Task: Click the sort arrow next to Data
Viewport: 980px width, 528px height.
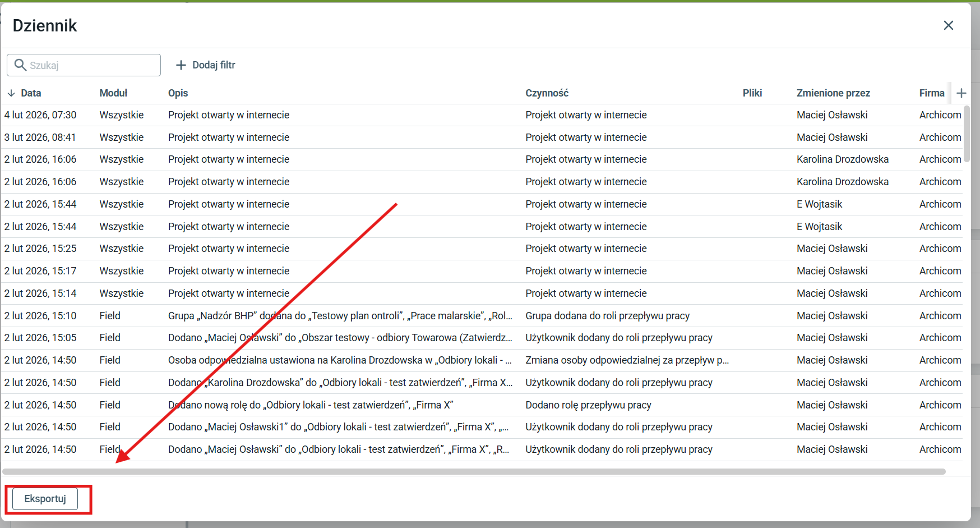Action: (x=11, y=93)
